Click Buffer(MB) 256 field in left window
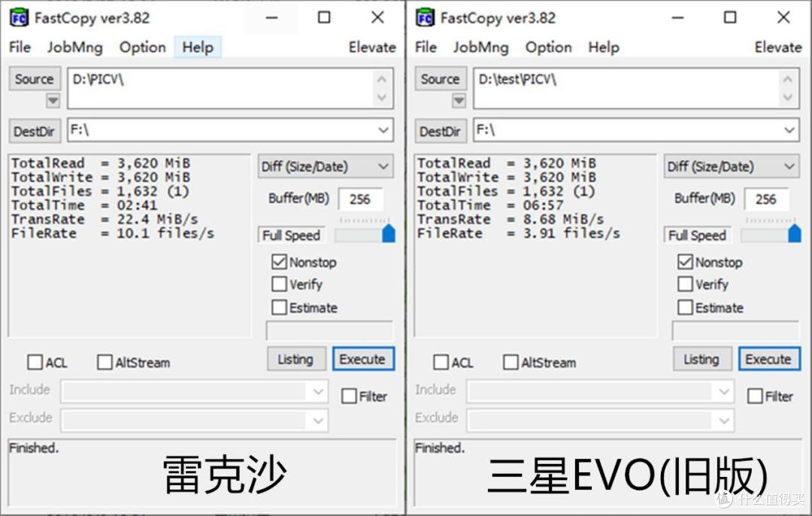This screenshot has height=516, width=812. [360, 199]
